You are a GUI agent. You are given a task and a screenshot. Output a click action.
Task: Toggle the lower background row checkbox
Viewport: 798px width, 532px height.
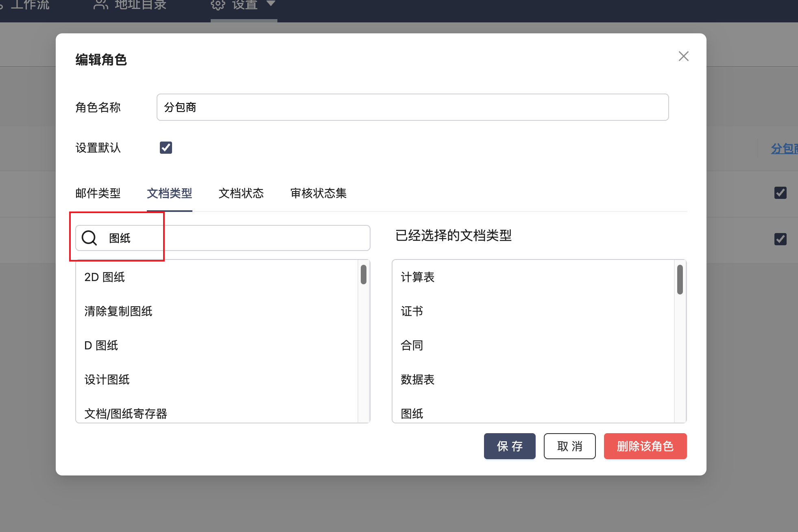(780, 239)
